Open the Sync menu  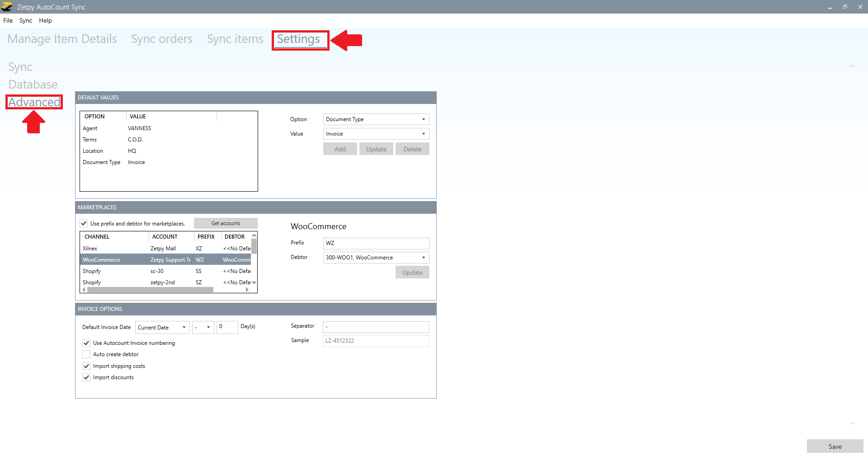click(26, 20)
